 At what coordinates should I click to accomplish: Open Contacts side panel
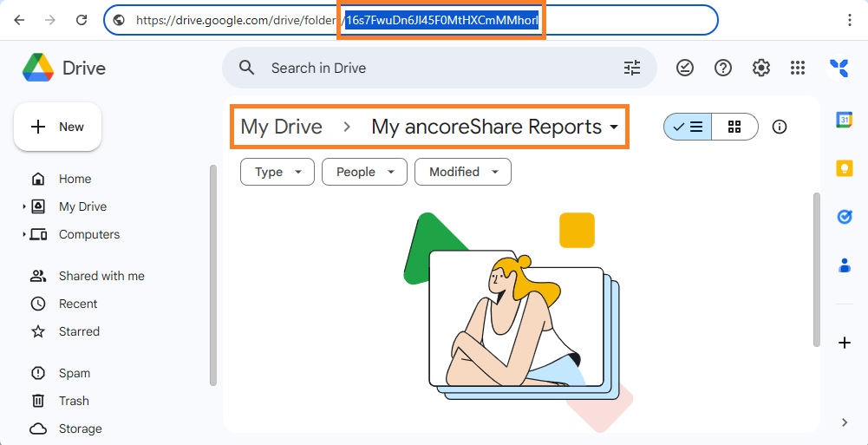[845, 265]
